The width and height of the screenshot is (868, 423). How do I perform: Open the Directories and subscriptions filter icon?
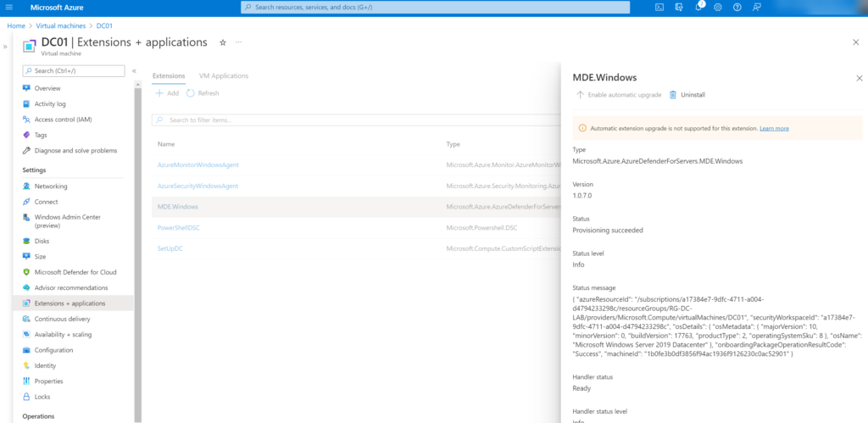[x=679, y=7]
